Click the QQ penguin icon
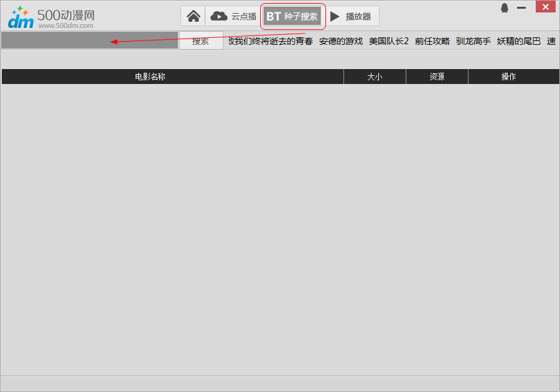 pos(504,8)
